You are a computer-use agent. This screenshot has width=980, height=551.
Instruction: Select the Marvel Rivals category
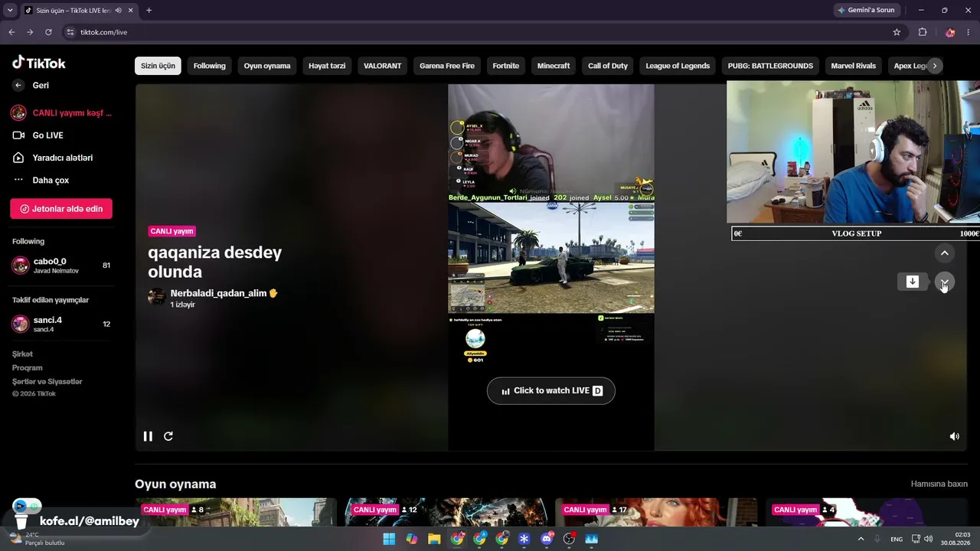[854, 66]
